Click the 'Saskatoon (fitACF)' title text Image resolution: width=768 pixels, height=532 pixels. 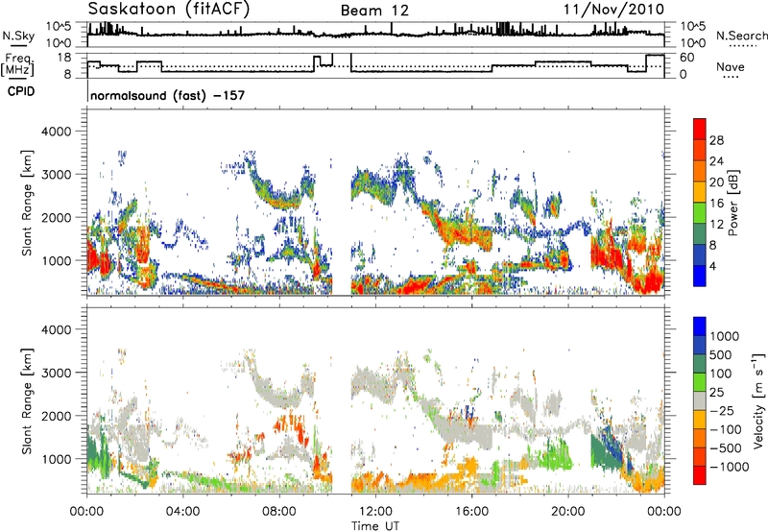pyautogui.click(x=169, y=10)
